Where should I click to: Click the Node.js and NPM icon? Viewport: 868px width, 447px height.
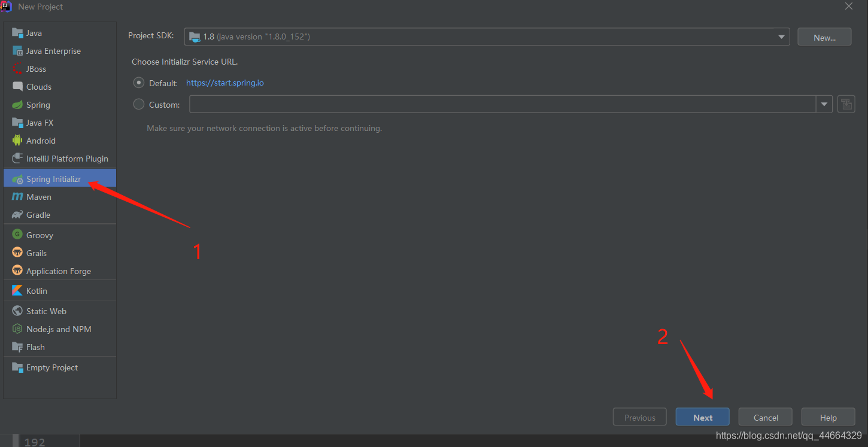pyautogui.click(x=17, y=329)
